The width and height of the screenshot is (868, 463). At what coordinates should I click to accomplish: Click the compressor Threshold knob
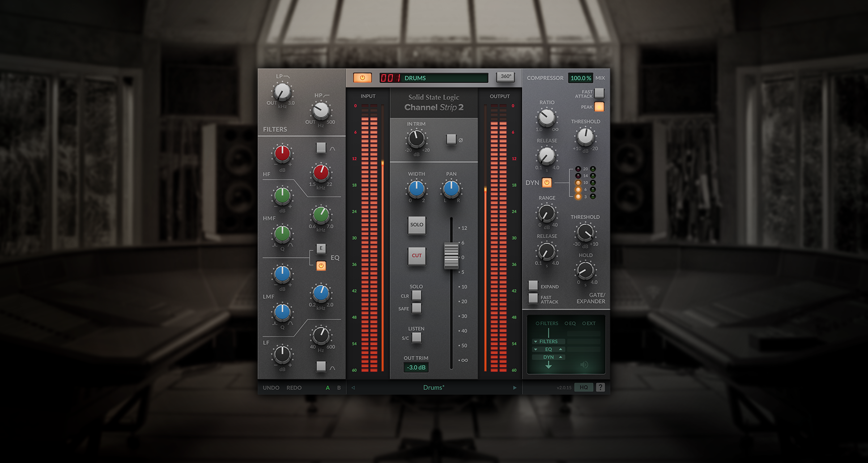pos(585,137)
